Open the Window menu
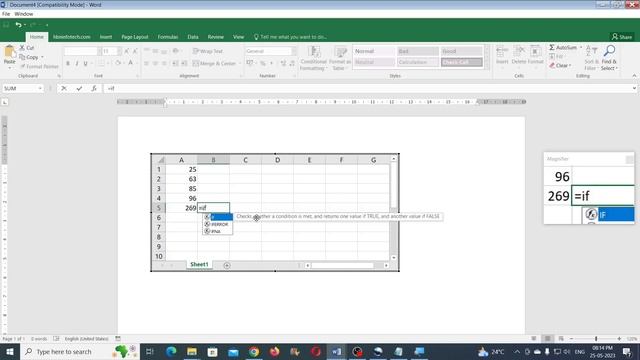 pyautogui.click(x=24, y=14)
